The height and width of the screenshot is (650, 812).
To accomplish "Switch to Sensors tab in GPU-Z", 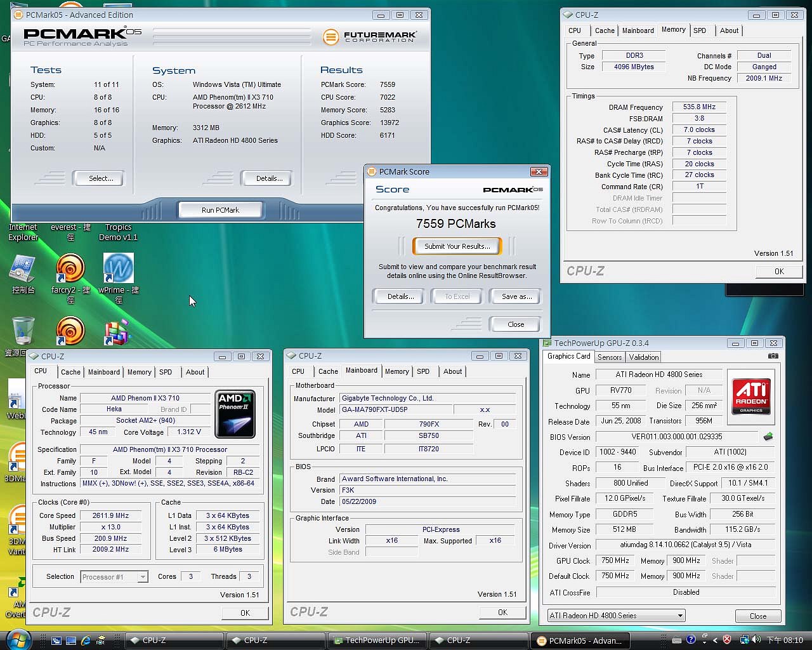I will (610, 357).
